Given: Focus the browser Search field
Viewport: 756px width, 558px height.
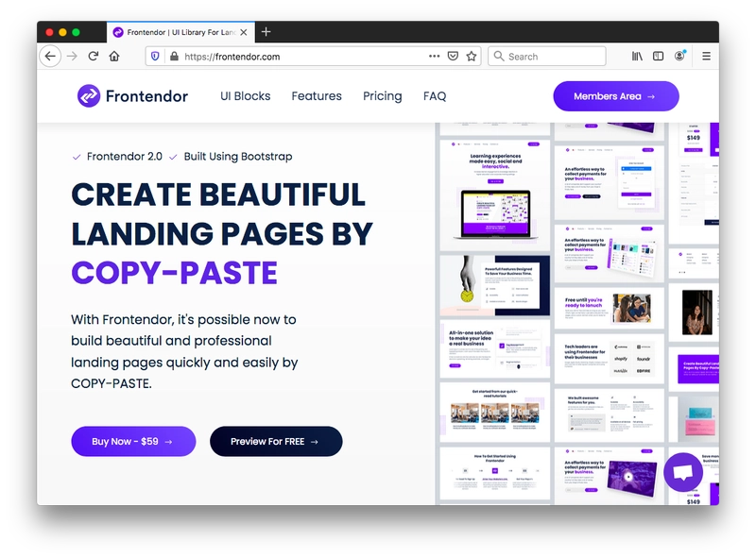Looking at the screenshot, I should pyautogui.click(x=547, y=57).
